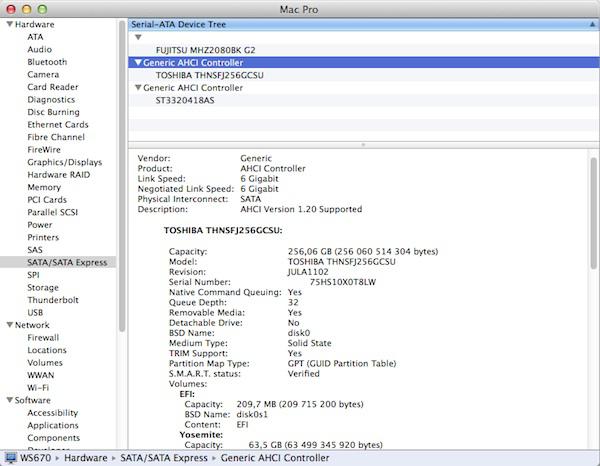Collapse the Software section disclosure triangle

point(8,400)
